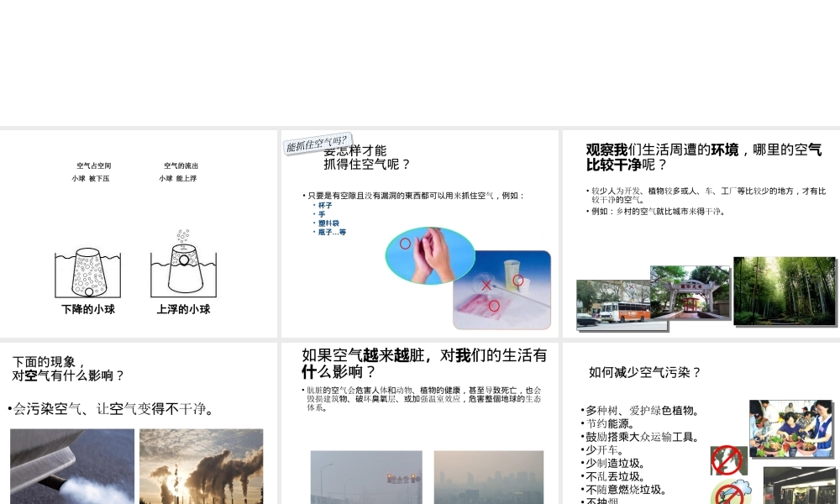The height and width of the screenshot is (504, 840).
Task: Click the bullet '节约能源'
Action: [608, 423]
